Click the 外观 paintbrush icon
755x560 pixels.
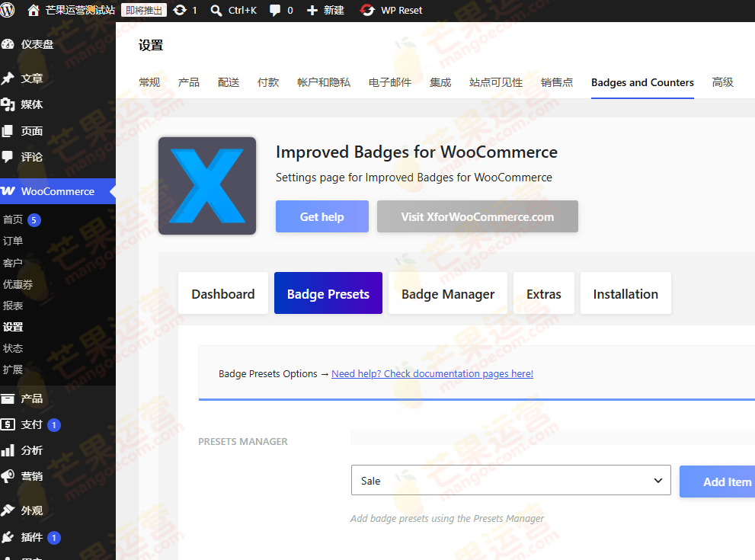8,510
